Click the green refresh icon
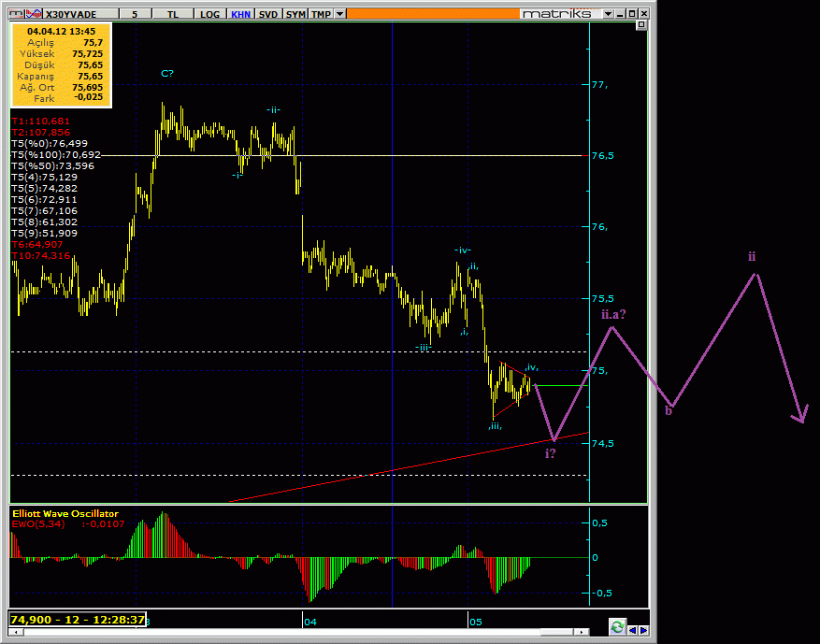Image resolution: width=820 pixels, height=644 pixels. [616, 626]
